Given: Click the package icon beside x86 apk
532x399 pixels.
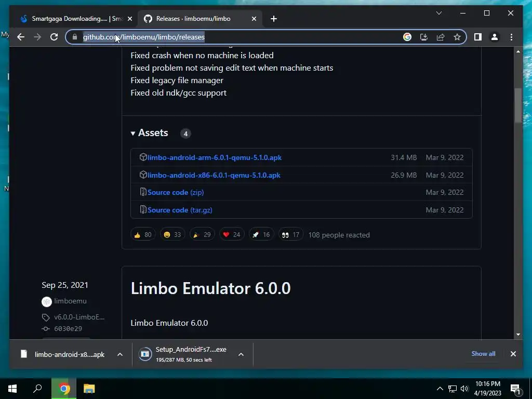Looking at the screenshot, I should point(143,175).
